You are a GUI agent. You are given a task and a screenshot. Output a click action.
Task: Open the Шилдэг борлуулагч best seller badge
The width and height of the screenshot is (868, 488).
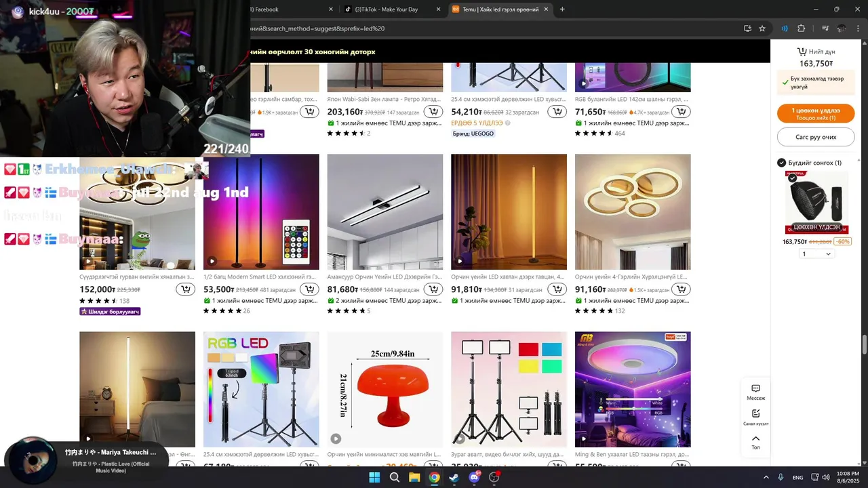pyautogui.click(x=110, y=311)
